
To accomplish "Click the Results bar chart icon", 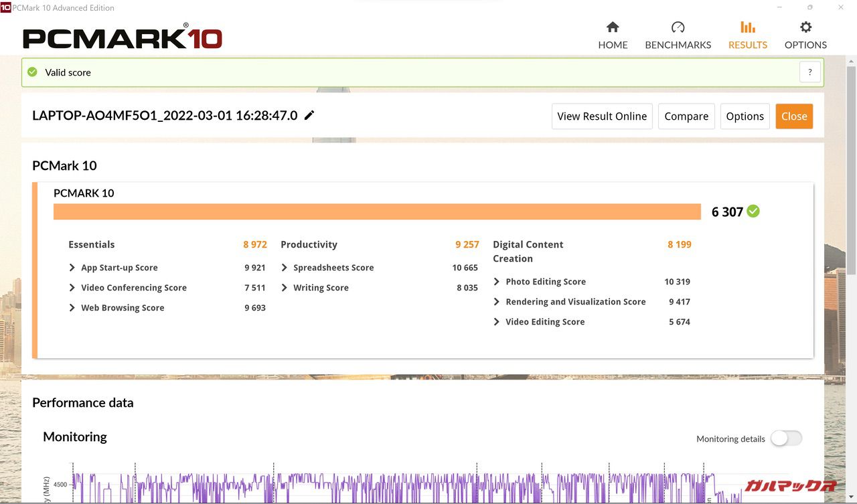I will 747,27.
